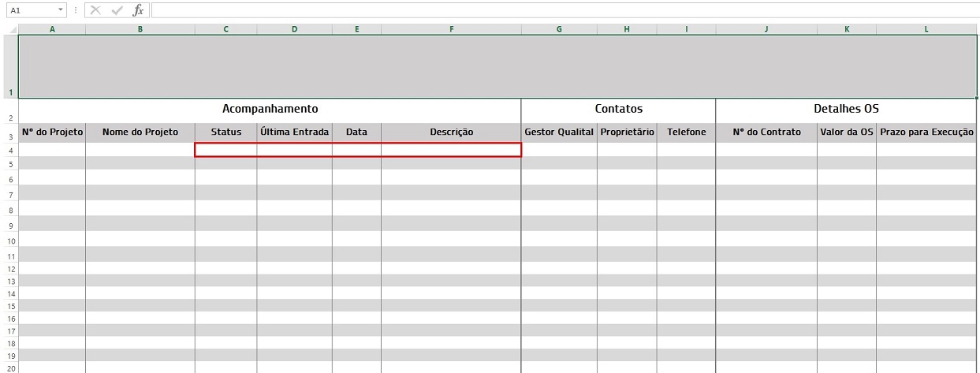
Task: Click the Nº do Contrato header cell
Action: point(766,132)
